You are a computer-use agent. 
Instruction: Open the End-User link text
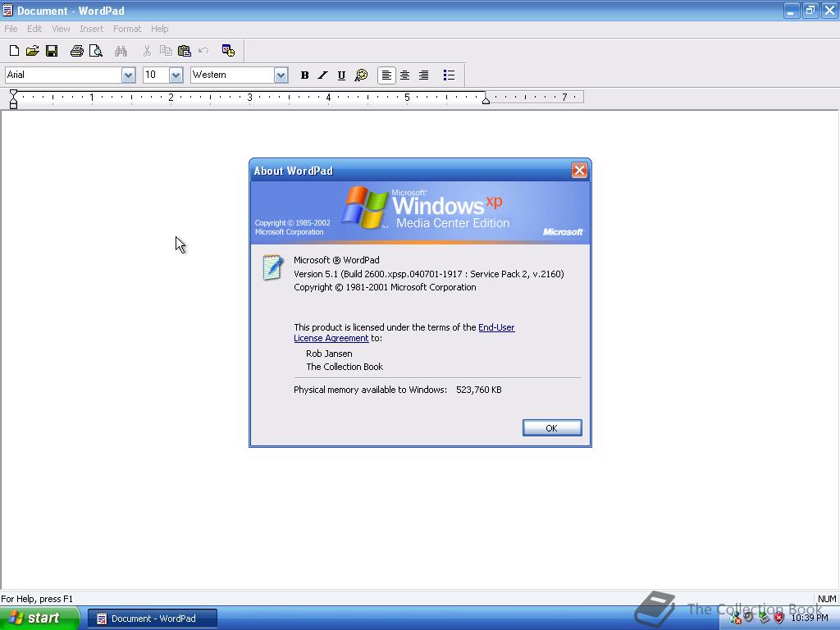coord(496,327)
